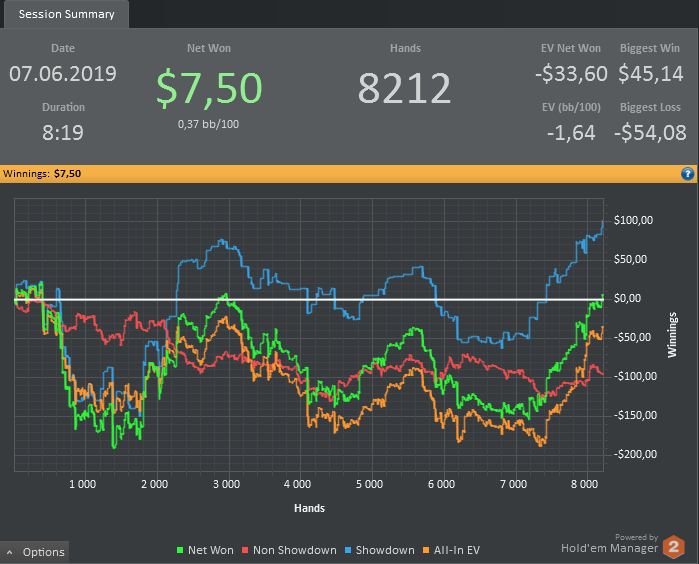Click the EV Net Won value -$33,60
The width and height of the screenshot is (699, 564).
(571, 74)
